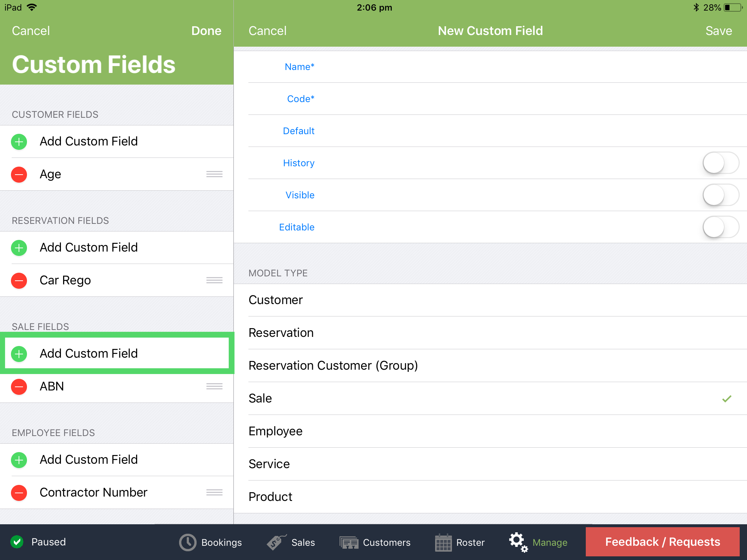Tap the Sales price tag icon
Screen dimensions: 747x560
pyautogui.click(x=276, y=542)
